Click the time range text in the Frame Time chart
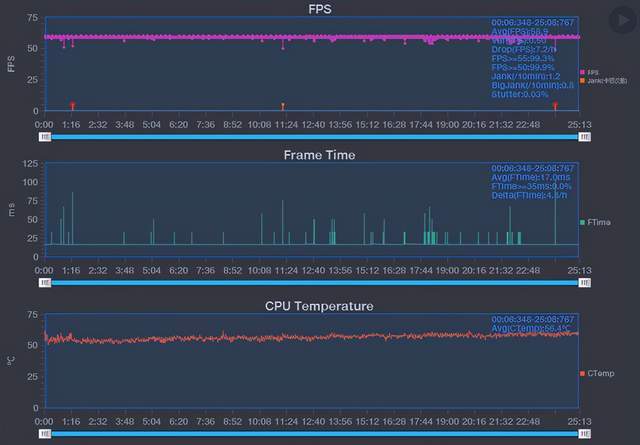The width and height of the screenshot is (640, 445). tap(533, 168)
